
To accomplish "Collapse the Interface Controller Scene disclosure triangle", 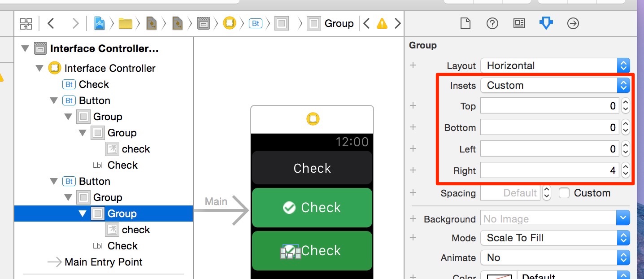I will tap(25, 48).
